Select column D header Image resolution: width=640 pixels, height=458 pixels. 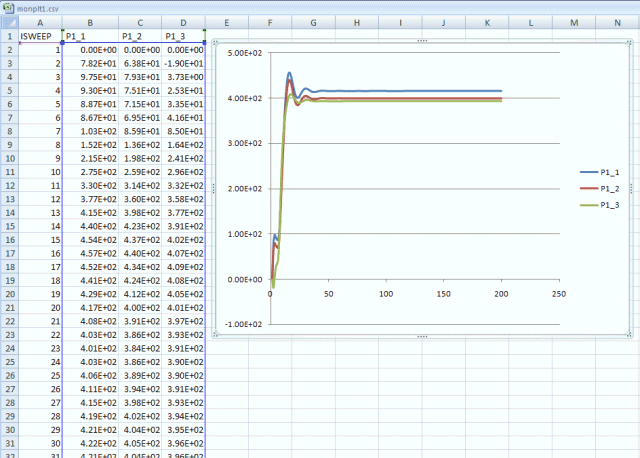pos(185,21)
